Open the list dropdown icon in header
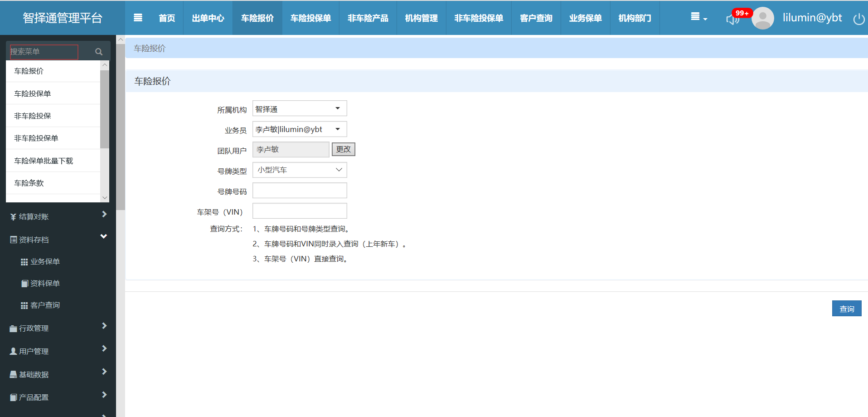The height and width of the screenshot is (417, 868). (x=698, y=17)
